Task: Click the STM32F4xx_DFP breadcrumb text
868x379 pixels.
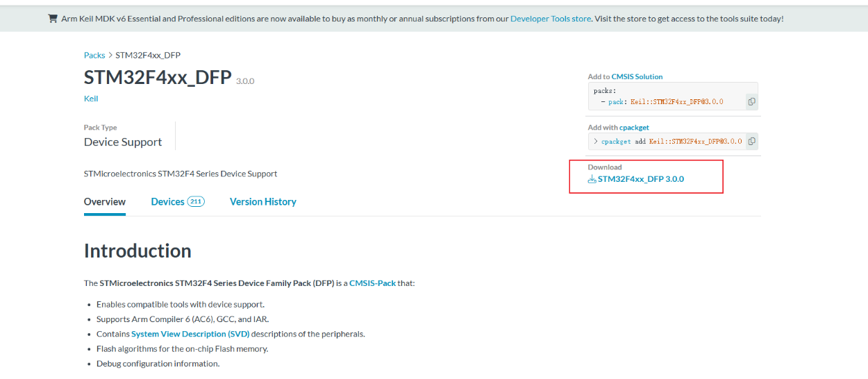Action: tap(148, 56)
